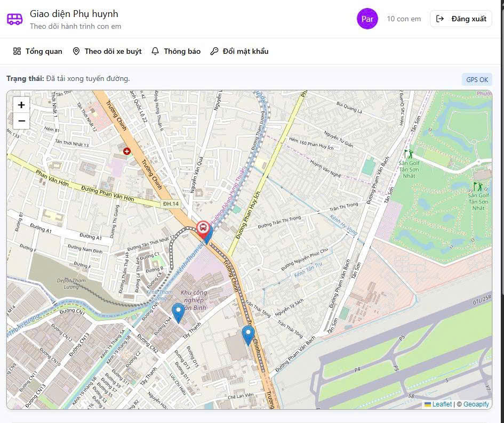Open the Tổng quan tab

pyautogui.click(x=37, y=52)
